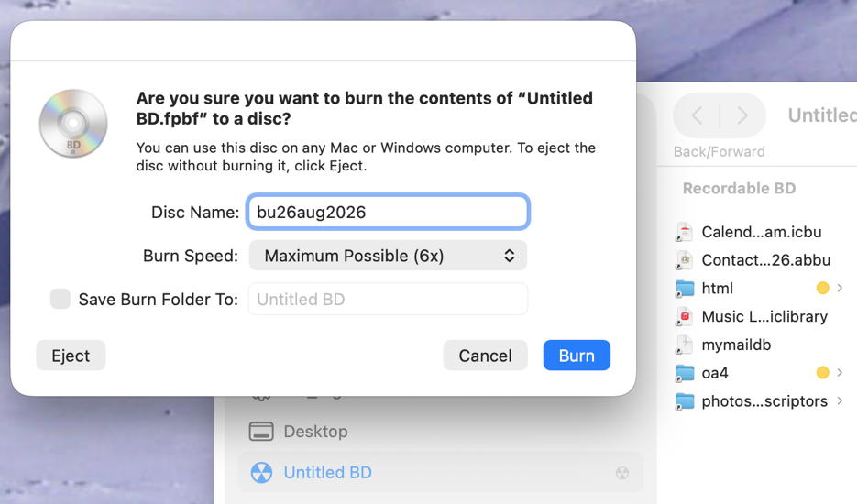Click the radiation burn icon before Untitled BD
The height and width of the screenshot is (504, 857).
point(261,473)
